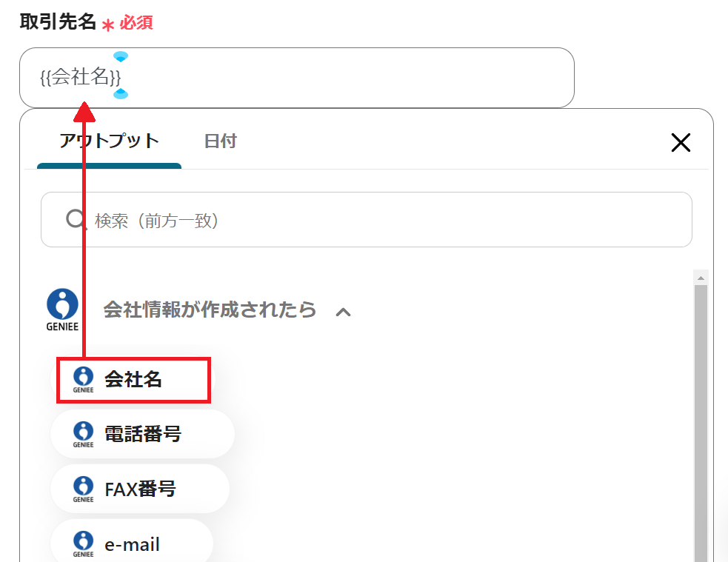Screen dimensions: 728x562
Task: Switch to the 日付 tab
Action: 220,141
